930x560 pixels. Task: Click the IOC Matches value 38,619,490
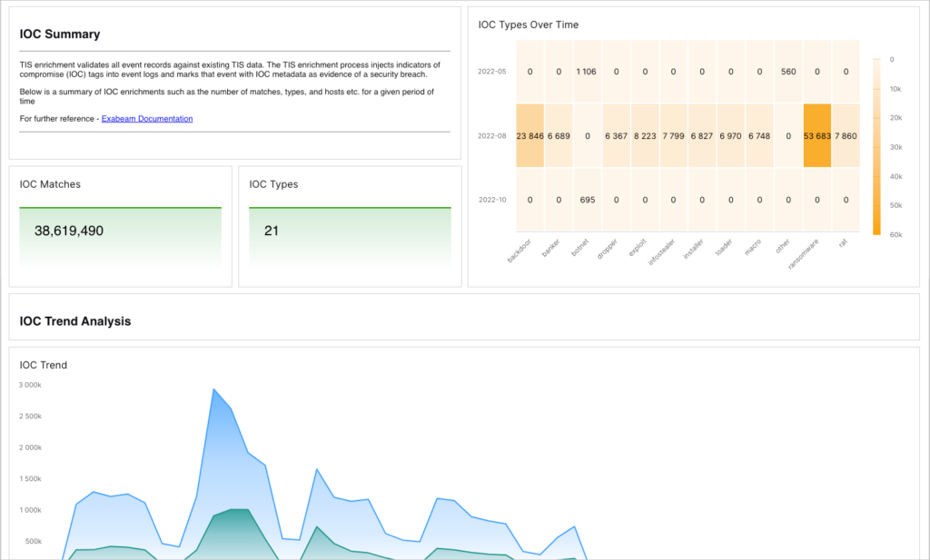pyautogui.click(x=69, y=231)
